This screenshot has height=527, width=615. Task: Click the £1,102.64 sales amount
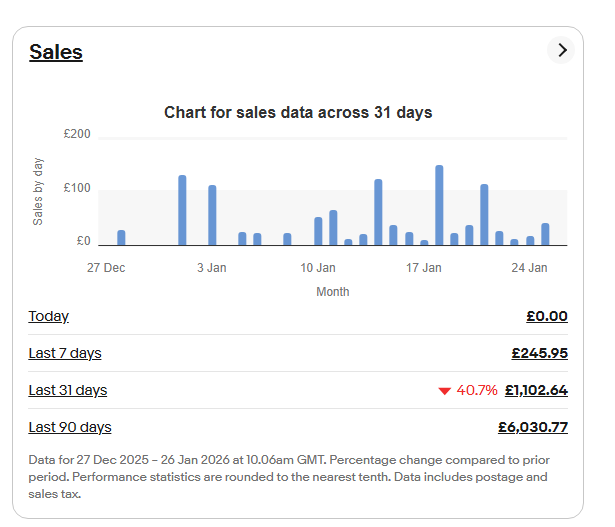coord(536,390)
